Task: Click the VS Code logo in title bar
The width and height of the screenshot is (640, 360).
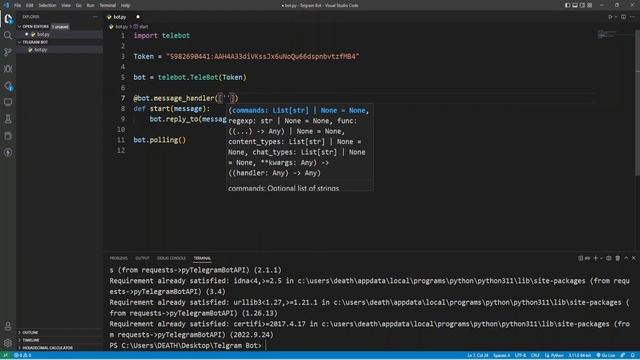Action: click(x=6, y=5)
